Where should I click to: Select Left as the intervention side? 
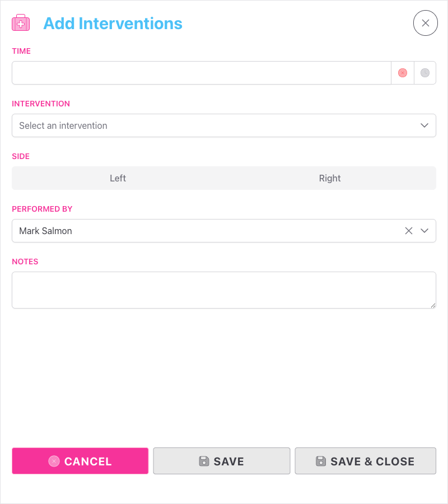[x=118, y=178]
